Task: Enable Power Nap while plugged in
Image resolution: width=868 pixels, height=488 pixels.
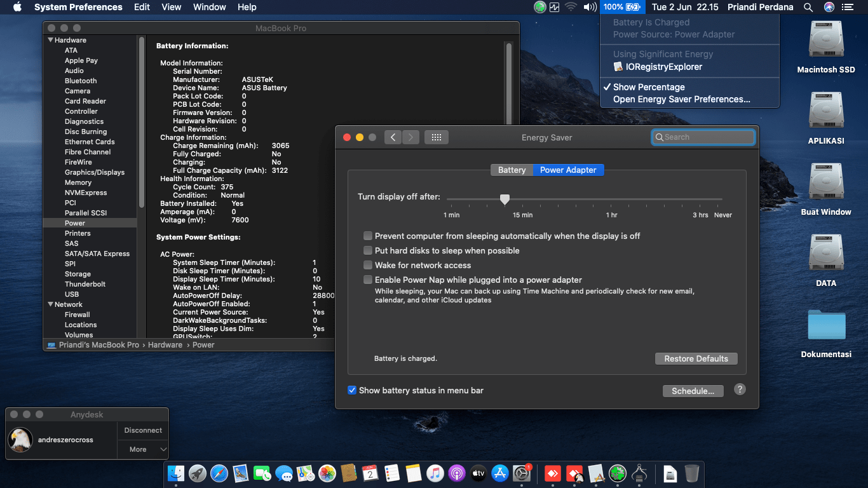Action: (x=368, y=280)
